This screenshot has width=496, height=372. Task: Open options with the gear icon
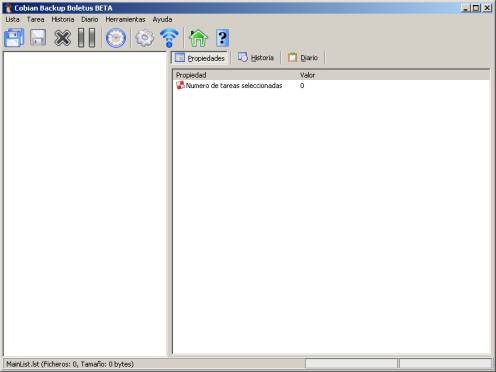click(x=144, y=38)
